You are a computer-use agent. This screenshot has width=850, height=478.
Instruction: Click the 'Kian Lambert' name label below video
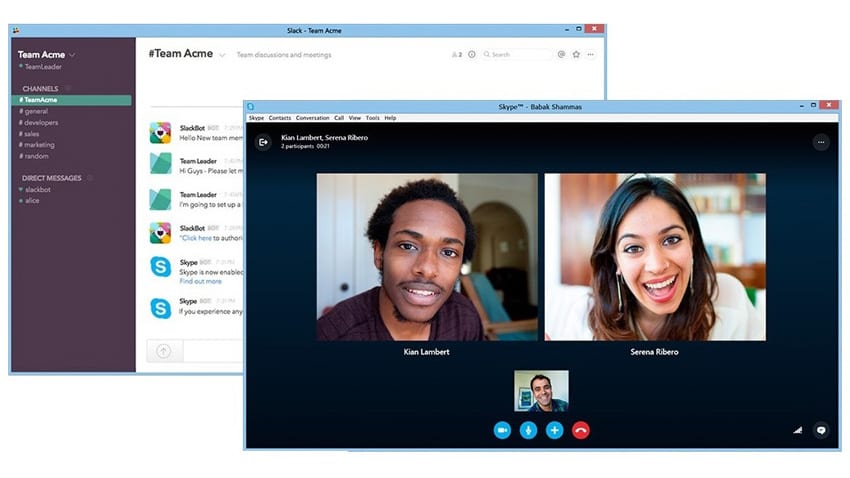(x=426, y=352)
